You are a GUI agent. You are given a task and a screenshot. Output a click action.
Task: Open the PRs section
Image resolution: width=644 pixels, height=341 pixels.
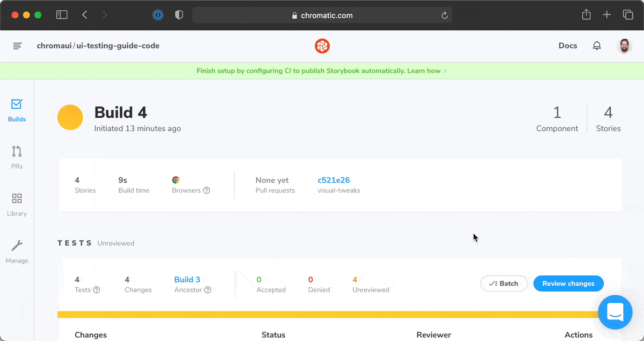pos(17,157)
